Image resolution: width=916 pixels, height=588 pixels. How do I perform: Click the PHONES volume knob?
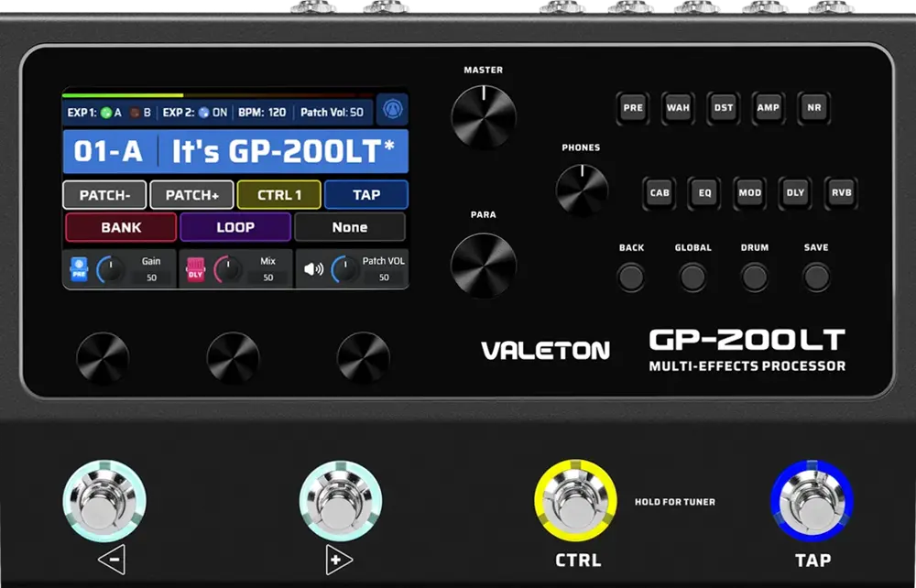[x=582, y=190]
